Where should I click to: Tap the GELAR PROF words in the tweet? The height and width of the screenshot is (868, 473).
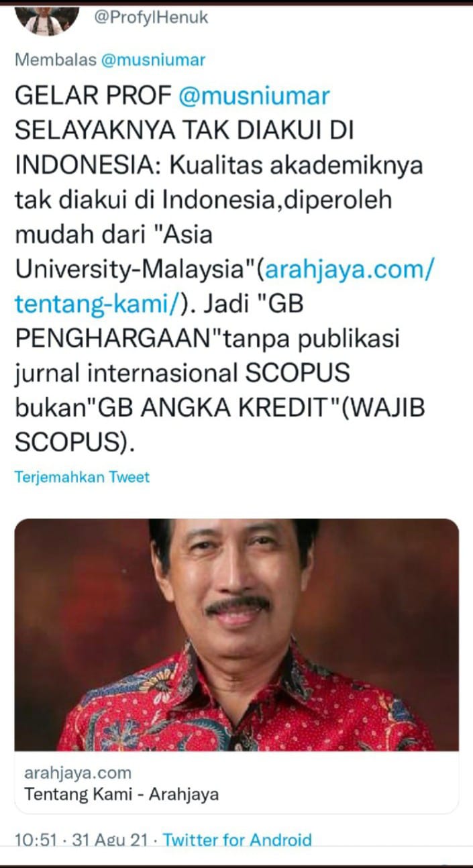click(x=93, y=97)
